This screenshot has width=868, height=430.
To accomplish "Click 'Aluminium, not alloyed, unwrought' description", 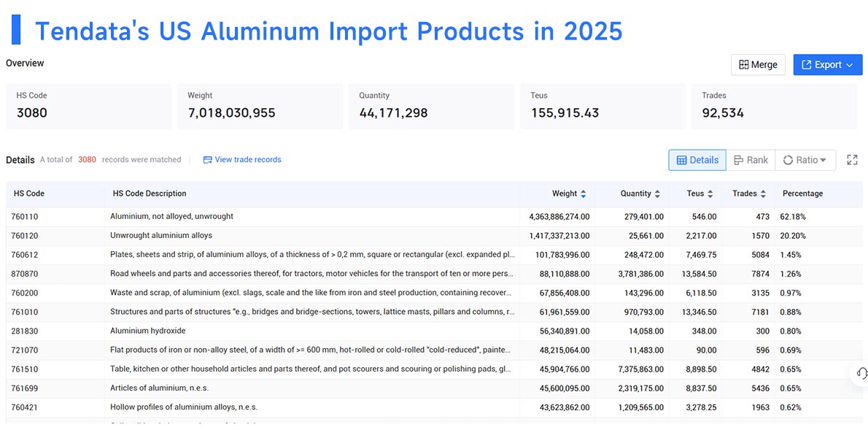I will (171, 217).
